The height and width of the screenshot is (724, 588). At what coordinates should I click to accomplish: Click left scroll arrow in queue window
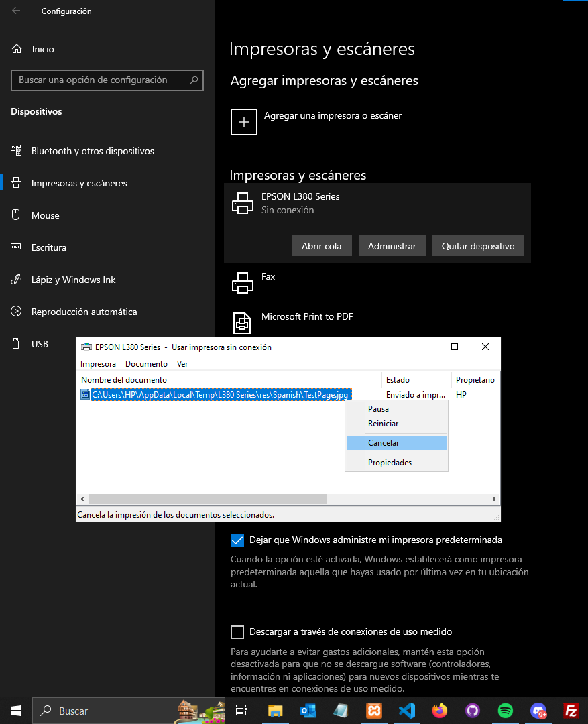click(82, 499)
